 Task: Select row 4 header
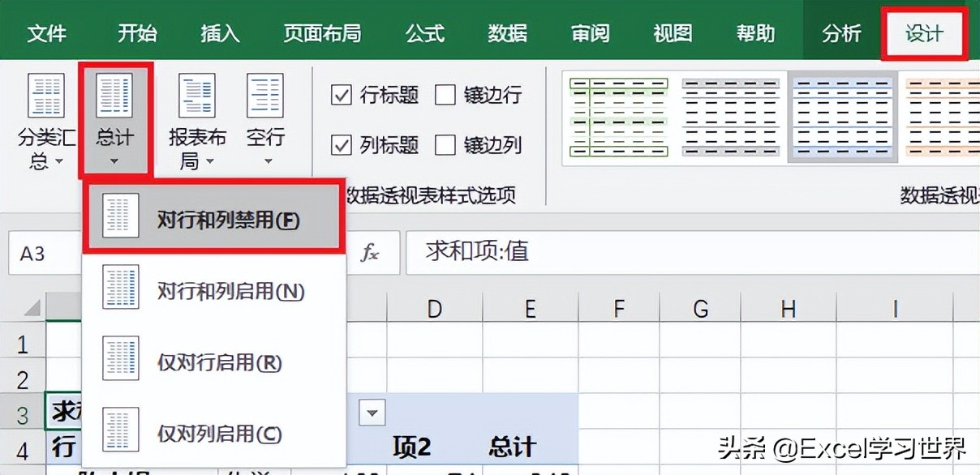[x=23, y=448]
